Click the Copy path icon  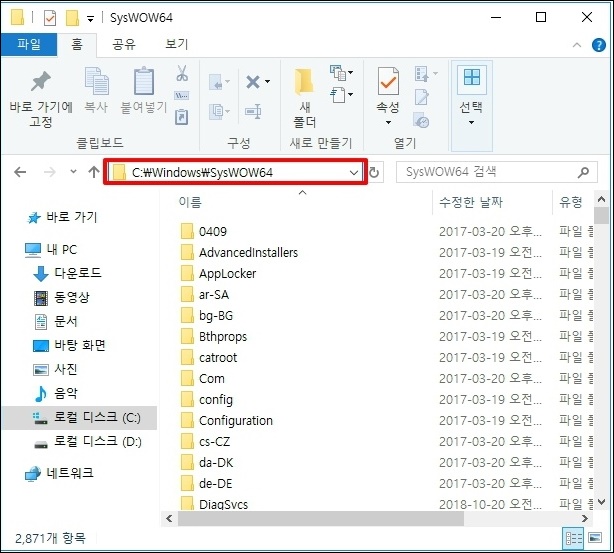(181, 95)
